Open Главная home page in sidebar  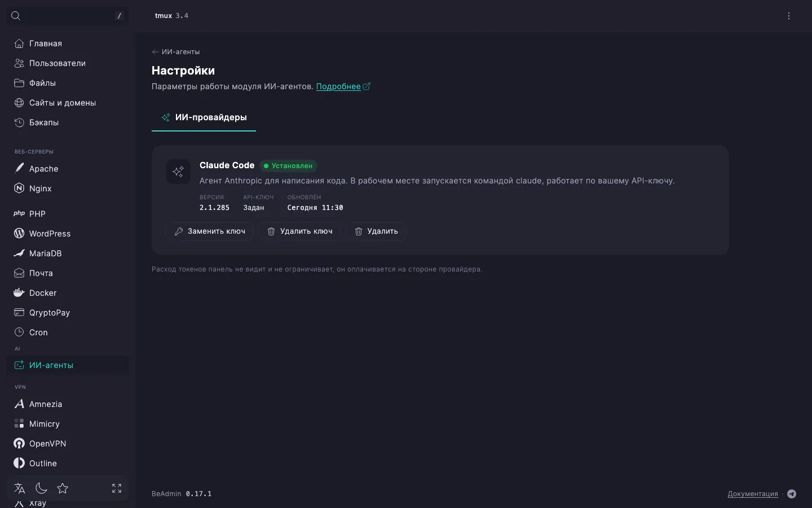pyautogui.click(x=68, y=43)
